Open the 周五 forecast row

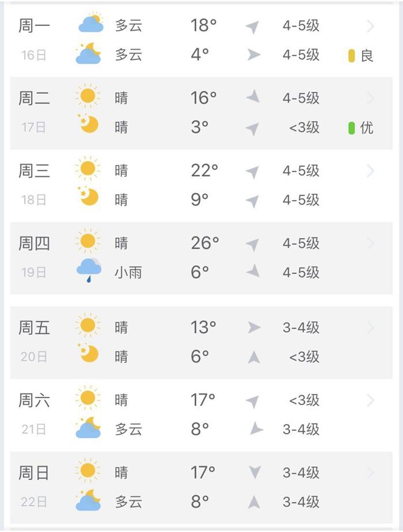(x=201, y=342)
